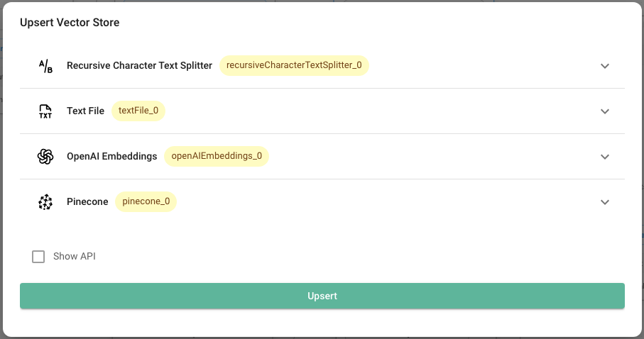Screen dimensions: 644x339
Task: Select the recursiveCharacterTextSplitter_0 chip
Action: (294, 65)
